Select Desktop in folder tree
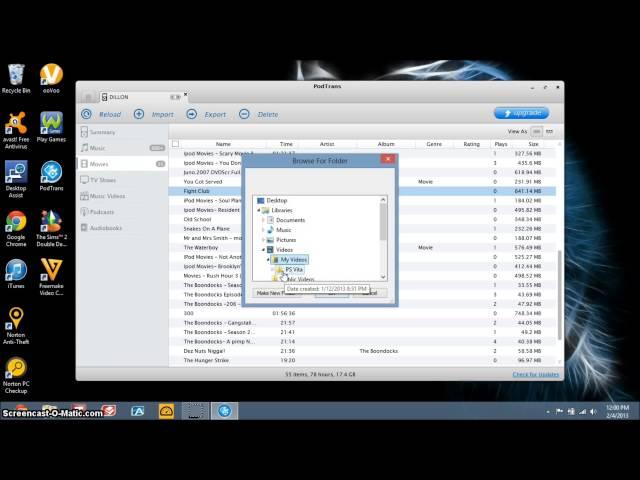Screen dimensions: 640x480 [x=277, y=200]
